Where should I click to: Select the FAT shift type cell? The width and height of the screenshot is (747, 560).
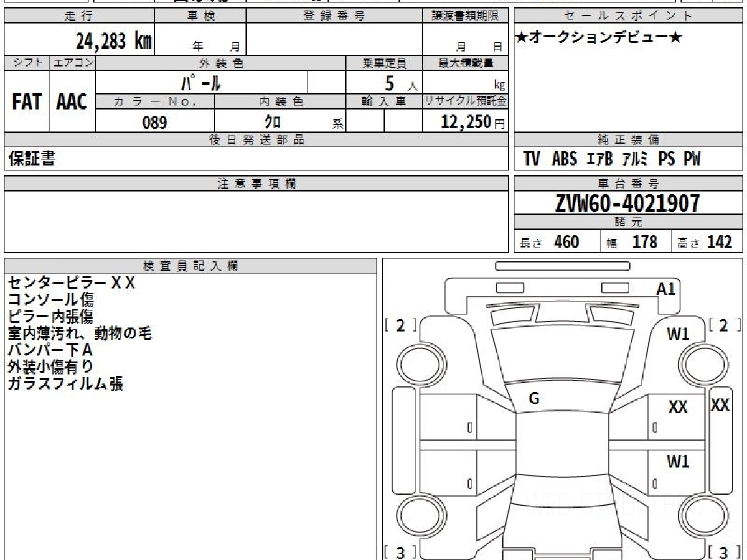pyautogui.click(x=27, y=101)
